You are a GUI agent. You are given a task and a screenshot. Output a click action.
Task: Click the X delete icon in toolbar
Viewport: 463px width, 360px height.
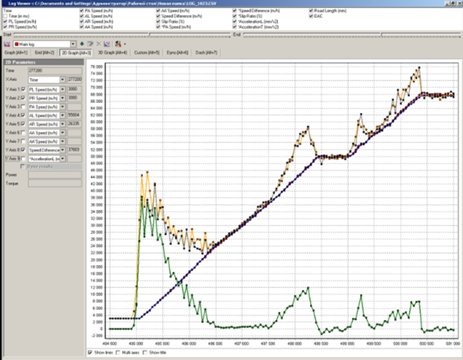[x=99, y=44]
